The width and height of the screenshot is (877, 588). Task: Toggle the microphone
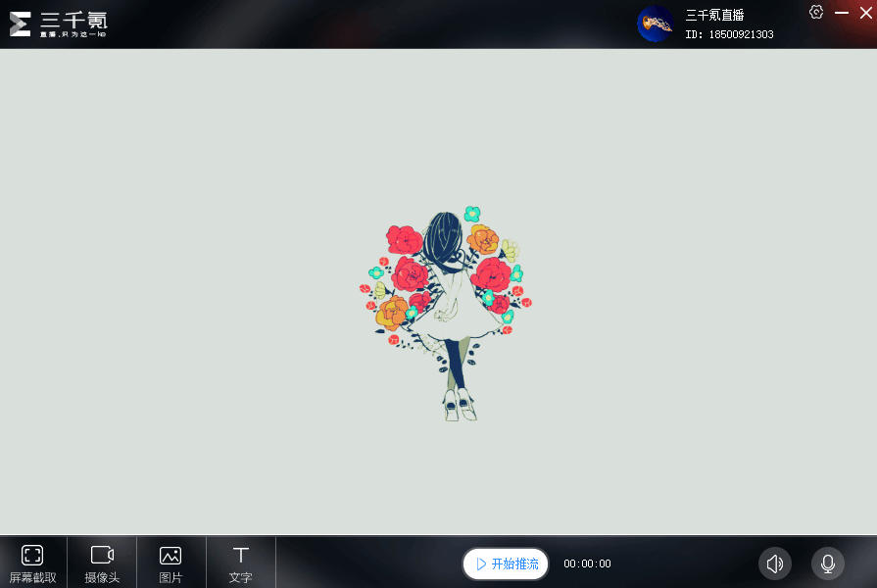pos(828,563)
